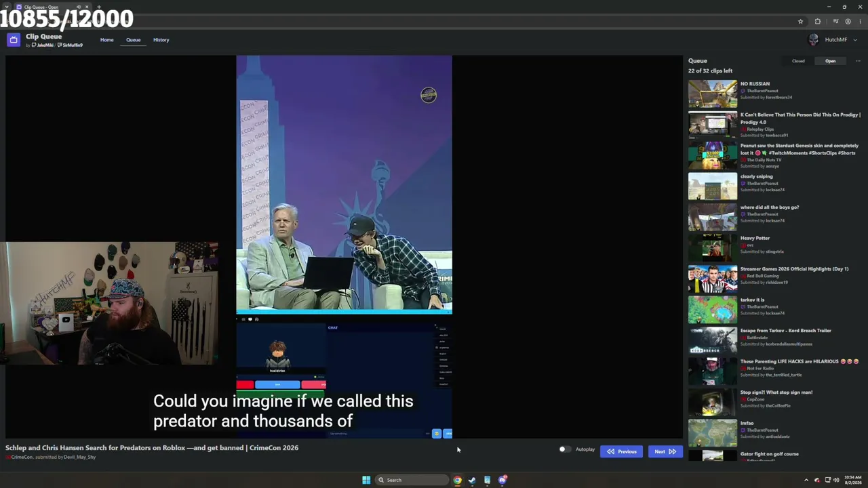Click the 'Gator fight on golf course' title

click(770, 454)
